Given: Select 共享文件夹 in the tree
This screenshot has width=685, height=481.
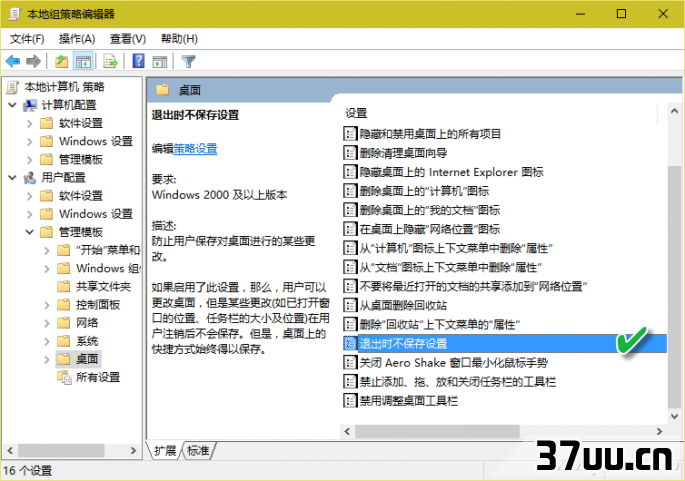Looking at the screenshot, I should [x=103, y=287].
